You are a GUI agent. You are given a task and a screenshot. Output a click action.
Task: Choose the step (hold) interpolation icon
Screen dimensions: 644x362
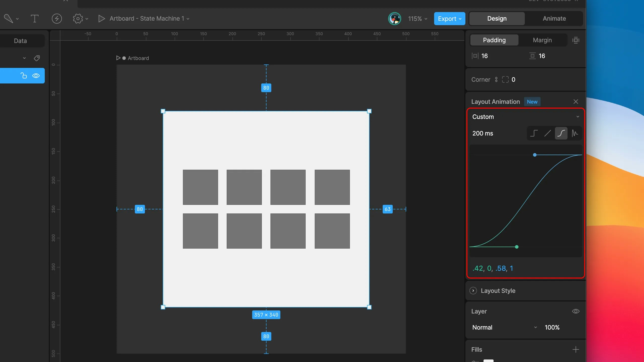pos(534,133)
